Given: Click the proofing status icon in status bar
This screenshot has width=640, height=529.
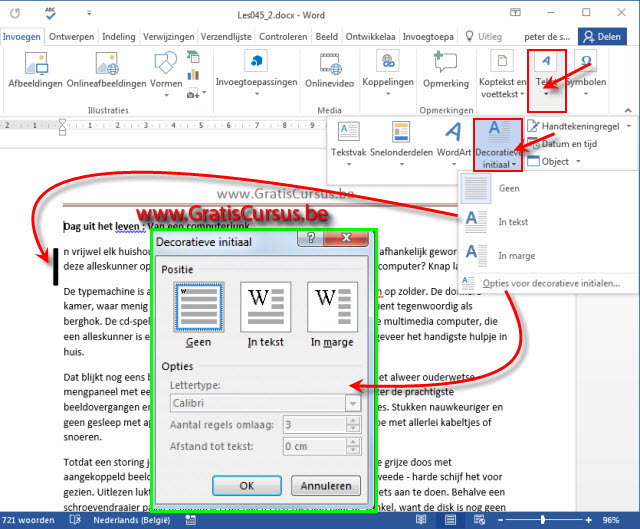Looking at the screenshot, I should pos(76,520).
